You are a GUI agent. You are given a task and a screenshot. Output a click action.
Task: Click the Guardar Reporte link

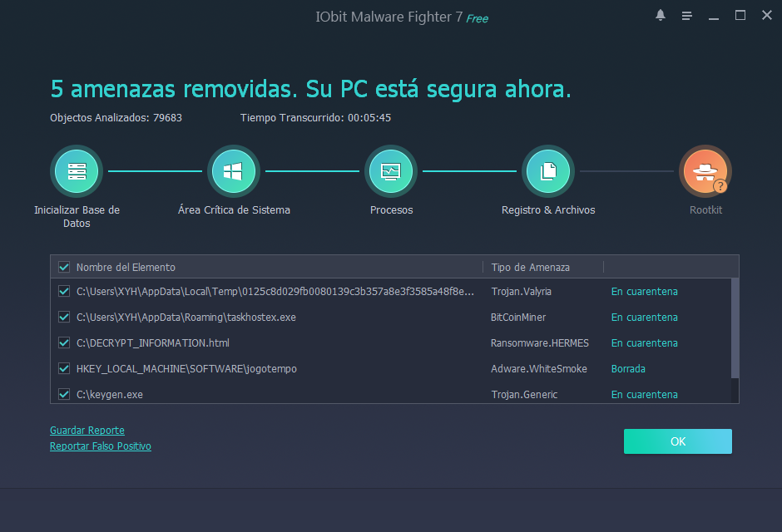(87, 430)
